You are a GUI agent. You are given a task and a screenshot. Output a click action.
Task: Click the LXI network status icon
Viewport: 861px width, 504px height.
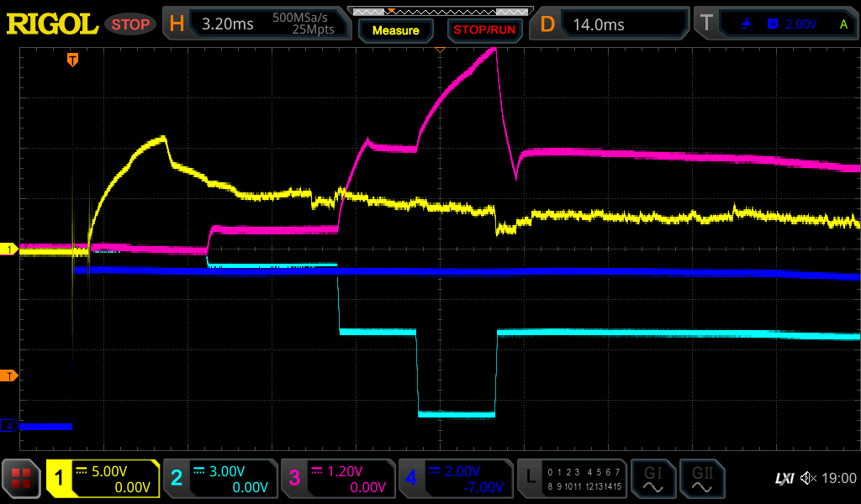coord(784,478)
